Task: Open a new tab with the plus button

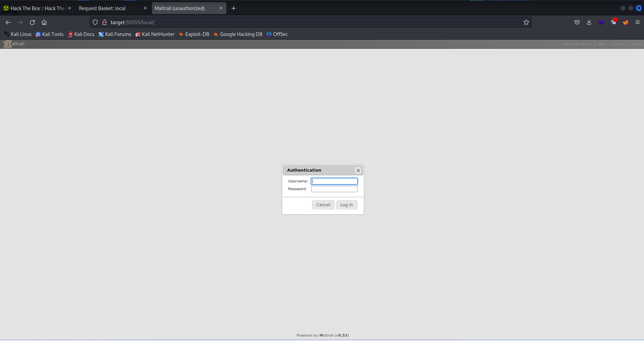Action: click(x=234, y=8)
